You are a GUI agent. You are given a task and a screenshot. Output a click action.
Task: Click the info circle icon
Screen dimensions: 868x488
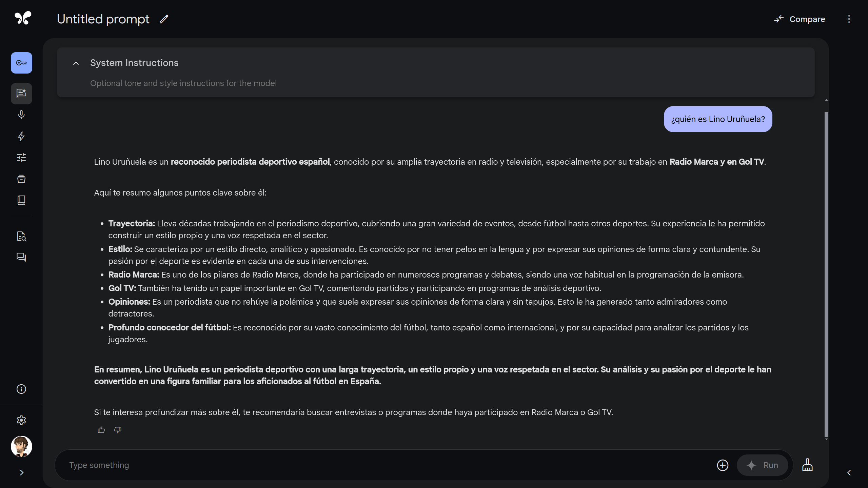pos(21,389)
